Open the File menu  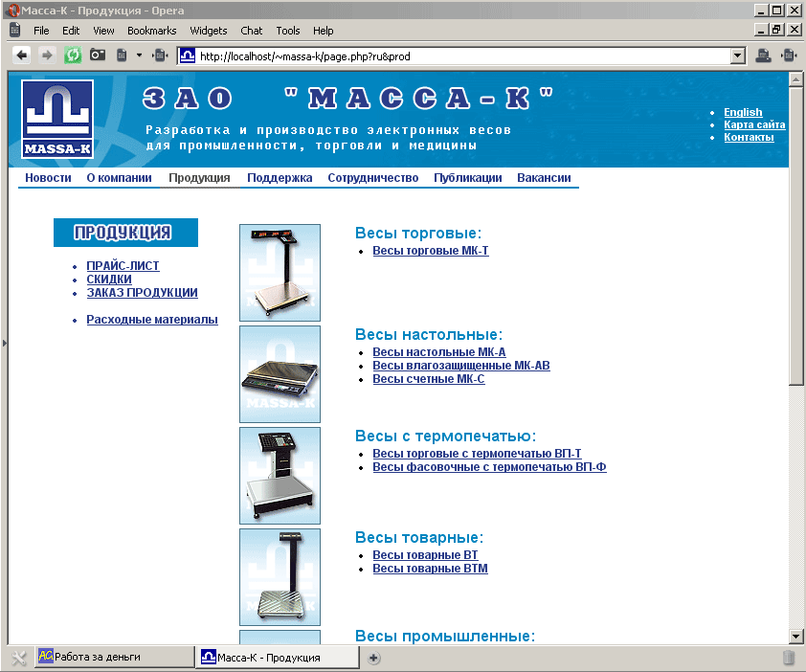click(41, 31)
